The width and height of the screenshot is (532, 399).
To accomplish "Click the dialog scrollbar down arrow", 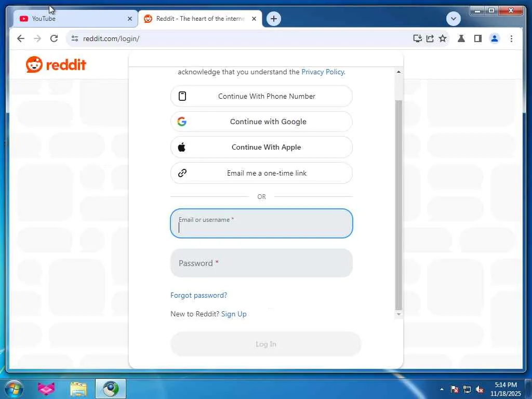I will [x=398, y=314].
